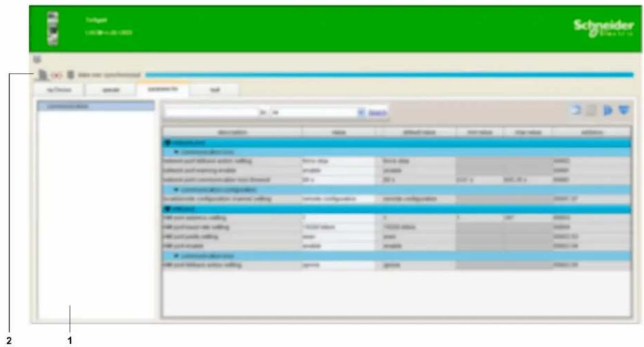
Task: Click the grey device icon before the synchronization status
Action: click(x=70, y=75)
